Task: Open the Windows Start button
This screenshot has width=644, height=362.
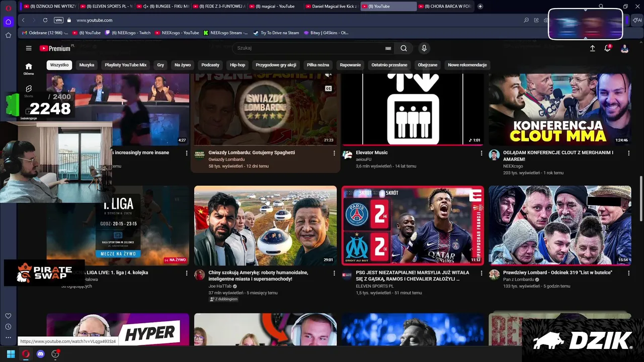Action: [11, 354]
